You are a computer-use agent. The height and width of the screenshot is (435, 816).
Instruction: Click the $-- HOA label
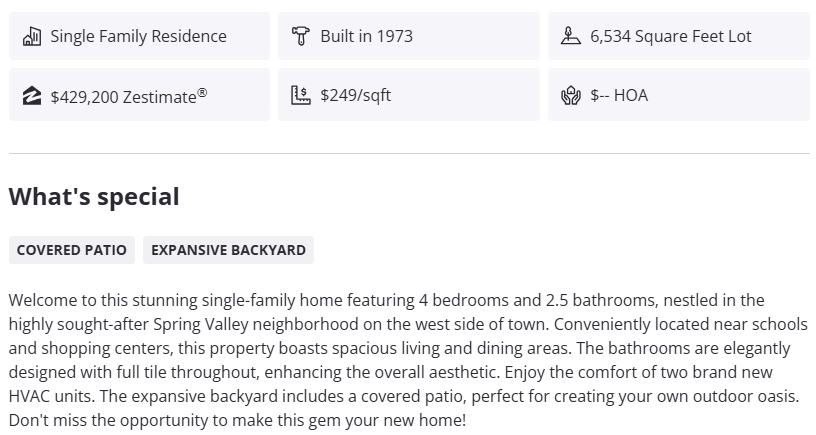[618, 96]
